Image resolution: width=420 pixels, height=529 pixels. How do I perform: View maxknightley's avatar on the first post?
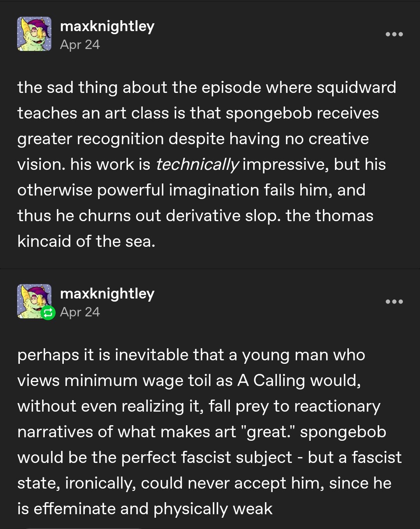34,34
